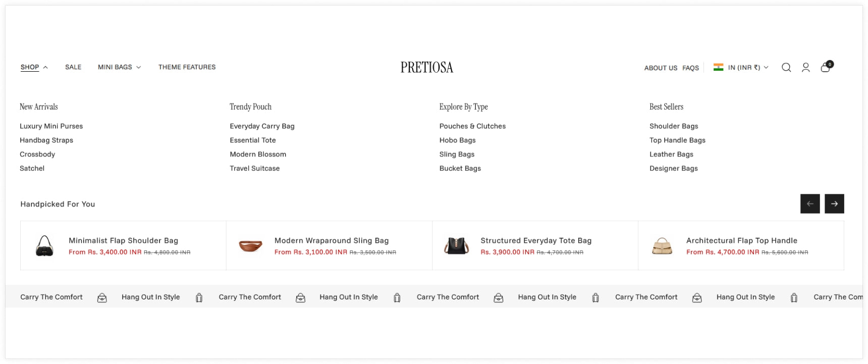Go to the ABOUT US page
This screenshot has height=364, width=868.
[661, 68]
